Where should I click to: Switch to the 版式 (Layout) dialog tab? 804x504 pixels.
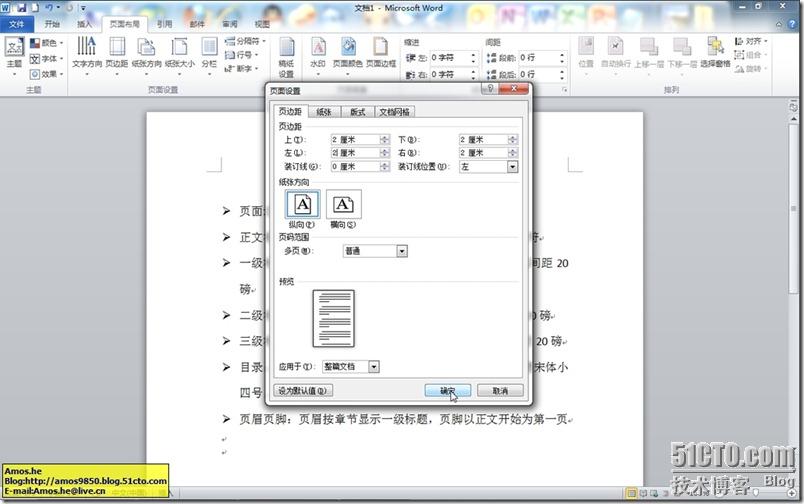[x=357, y=112]
